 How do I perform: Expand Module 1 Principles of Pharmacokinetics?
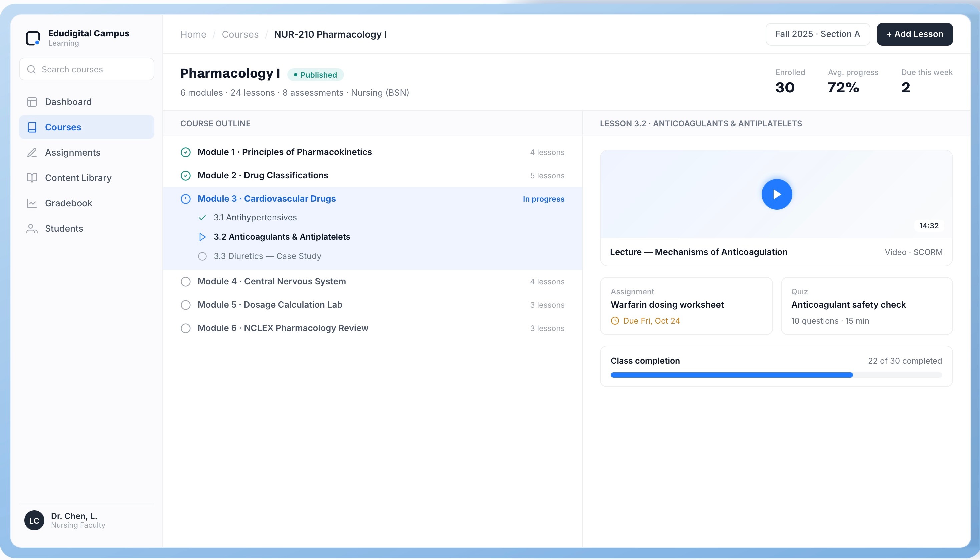373,152
